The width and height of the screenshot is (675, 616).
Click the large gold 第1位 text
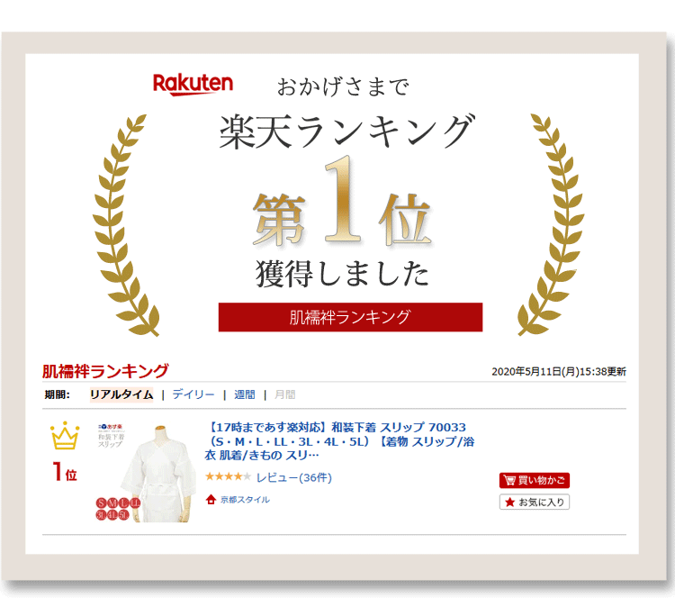(x=340, y=212)
